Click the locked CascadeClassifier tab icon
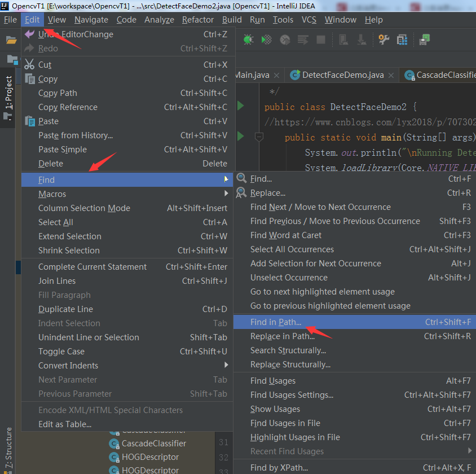Image resolution: width=476 pixels, height=474 pixels. point(410,75)
